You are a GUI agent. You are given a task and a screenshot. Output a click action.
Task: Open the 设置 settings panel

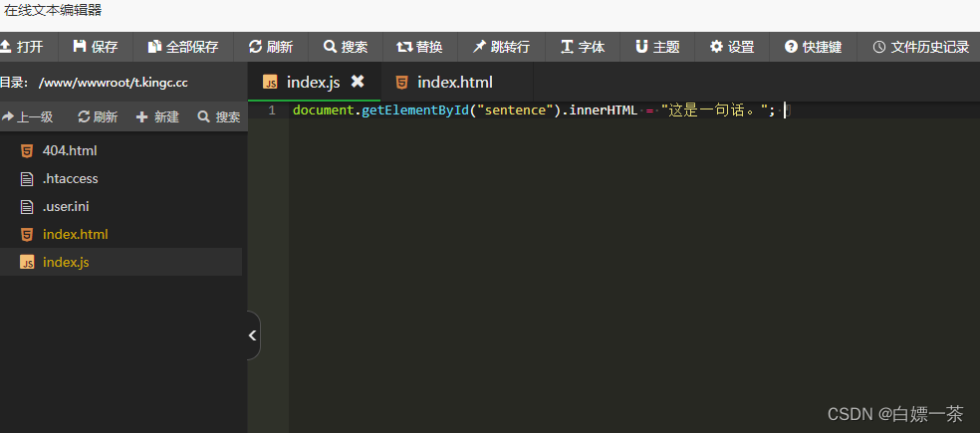(x=732, y=47)
